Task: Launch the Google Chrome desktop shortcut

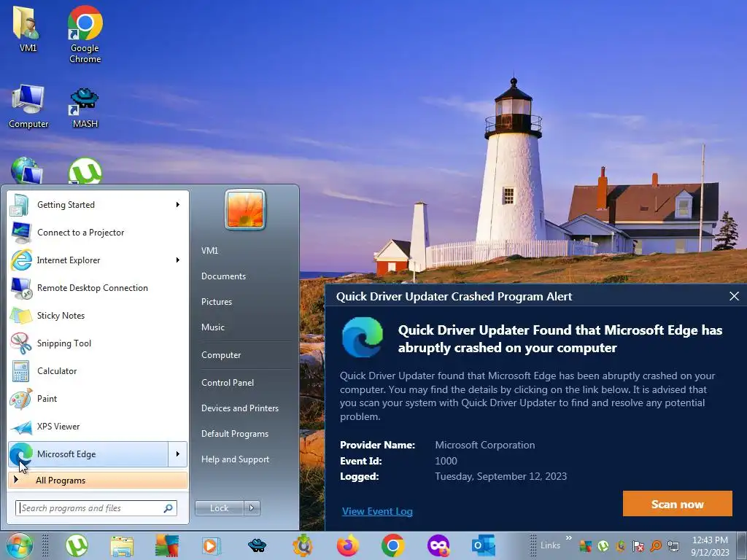Action: [x=85, y=34]
